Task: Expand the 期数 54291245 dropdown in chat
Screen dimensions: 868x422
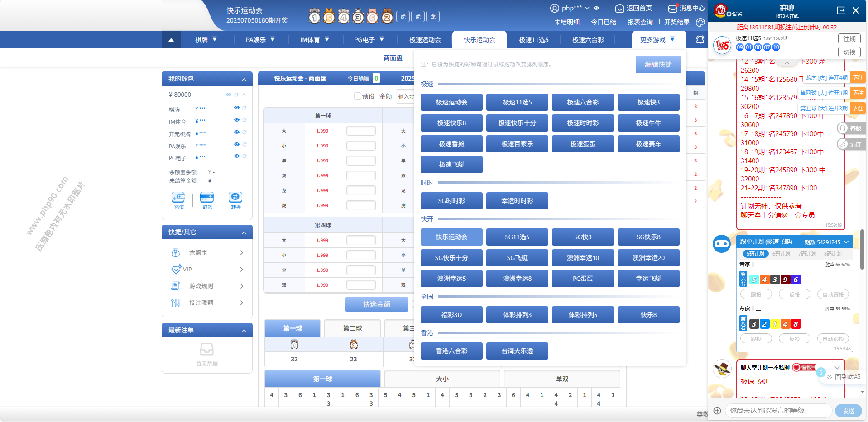Action: click(846, 242)
